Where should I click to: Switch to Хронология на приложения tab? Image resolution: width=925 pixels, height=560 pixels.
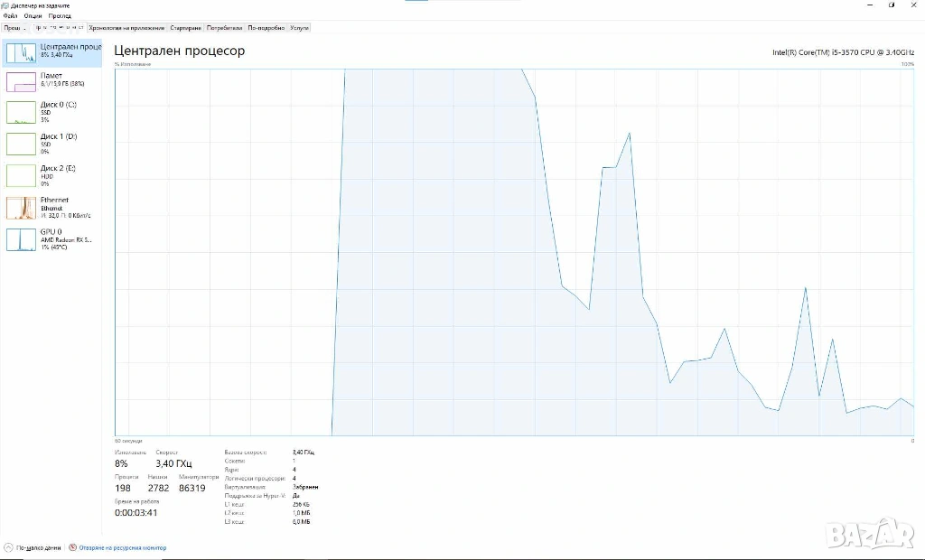(126, 28)
